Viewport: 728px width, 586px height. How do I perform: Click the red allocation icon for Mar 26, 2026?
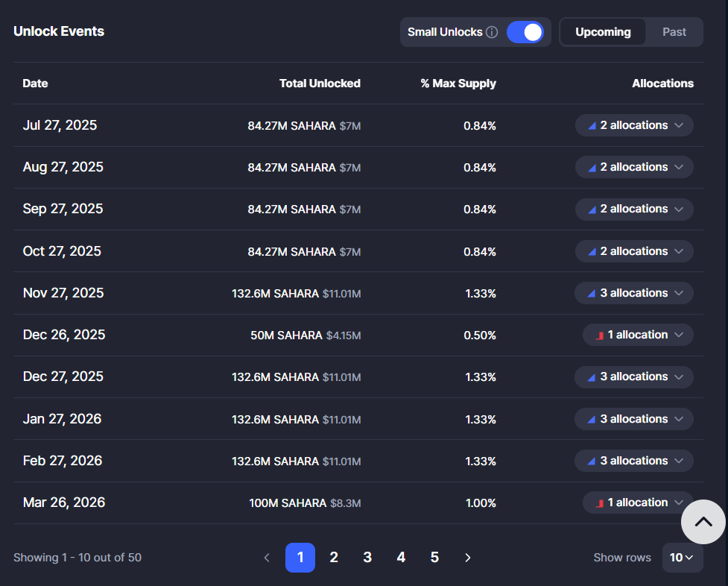tap(598, 503)
